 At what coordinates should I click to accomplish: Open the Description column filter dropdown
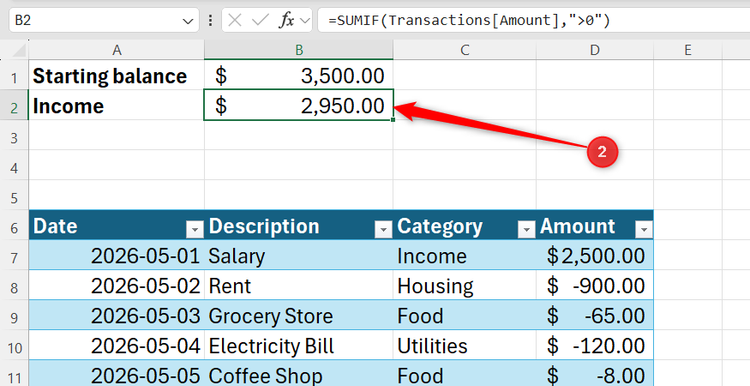tap(383, 230)
